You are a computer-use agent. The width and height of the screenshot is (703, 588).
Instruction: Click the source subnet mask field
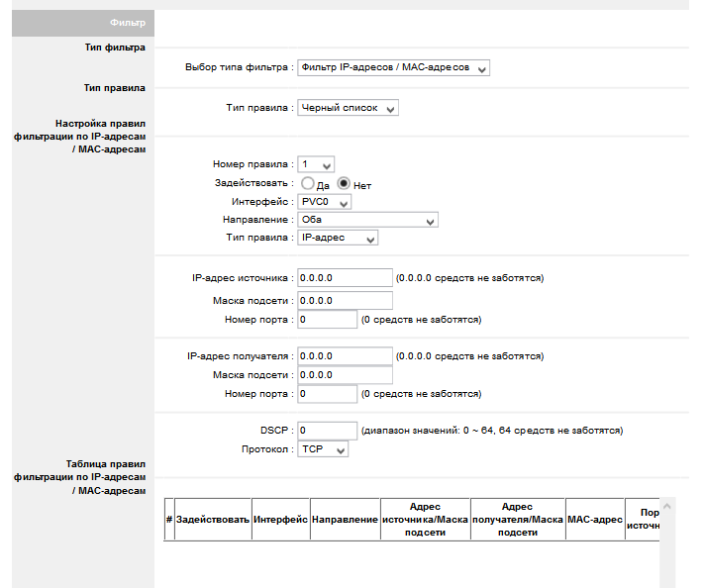pos(345,300)
